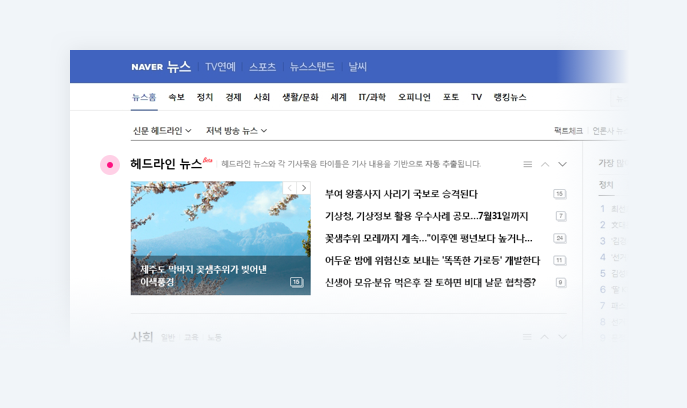Open the 사회 section heading

click(142, 337)
